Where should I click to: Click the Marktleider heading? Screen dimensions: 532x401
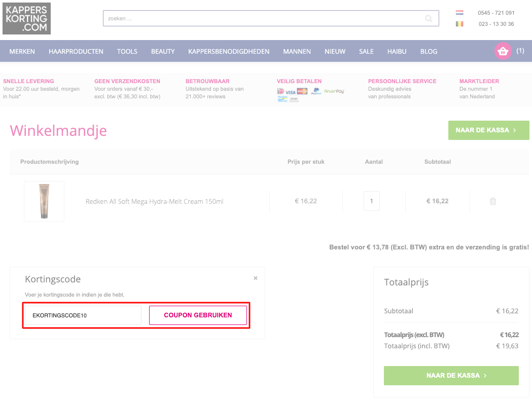(479, 82)
